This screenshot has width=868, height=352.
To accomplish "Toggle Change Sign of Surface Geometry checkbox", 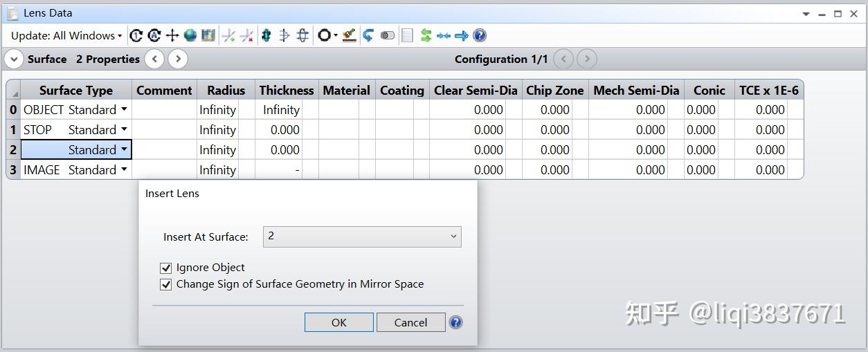I will coord(165,284).
